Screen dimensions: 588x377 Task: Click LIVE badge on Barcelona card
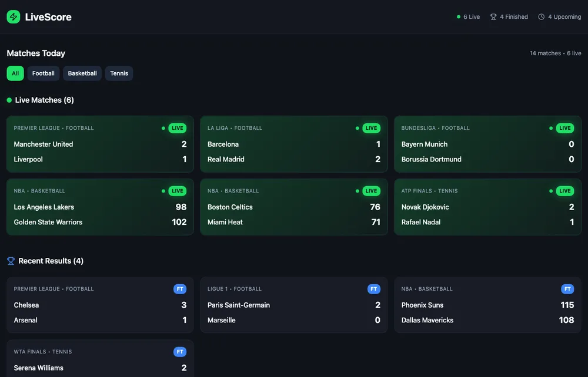click(371, 128)
